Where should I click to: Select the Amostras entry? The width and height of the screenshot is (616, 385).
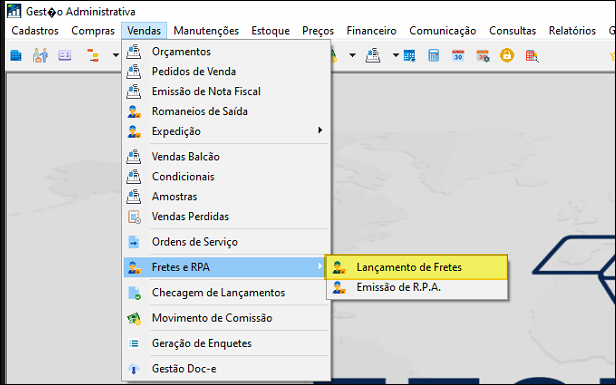(226, 196)
